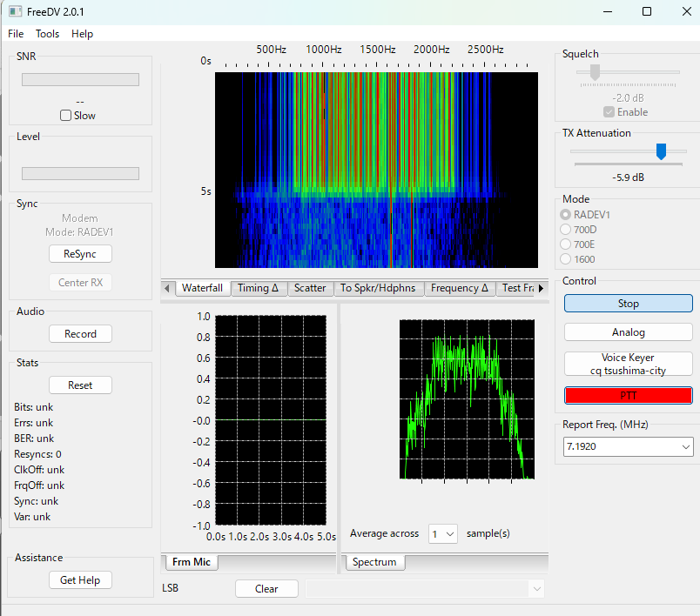Open the File menu
Image resolution: width=700 pixels, height=616 pixels.
[x=16, y=34]
